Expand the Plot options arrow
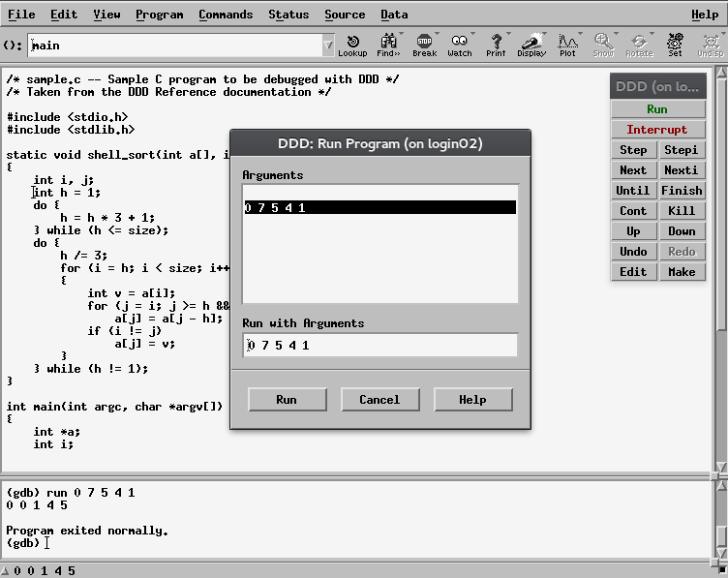728x578 pixels. [580, 34]
